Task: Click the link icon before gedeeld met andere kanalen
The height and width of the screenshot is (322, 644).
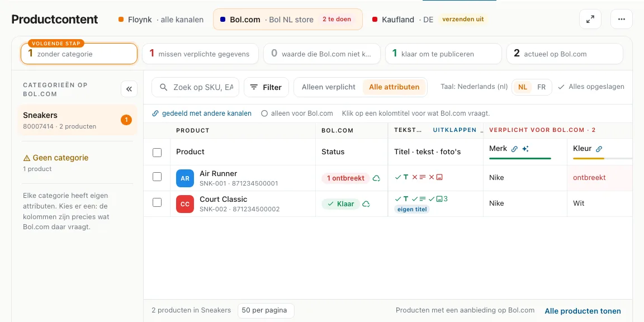Action: point(155,113)
